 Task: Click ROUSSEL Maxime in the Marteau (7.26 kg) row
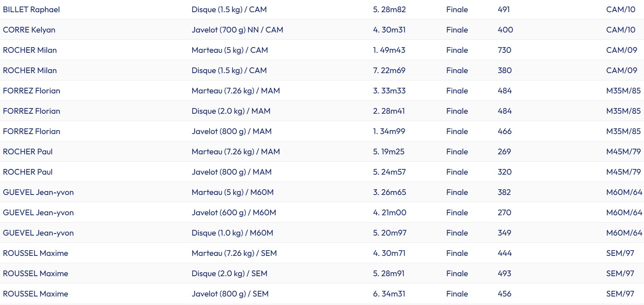pos(35,253)
